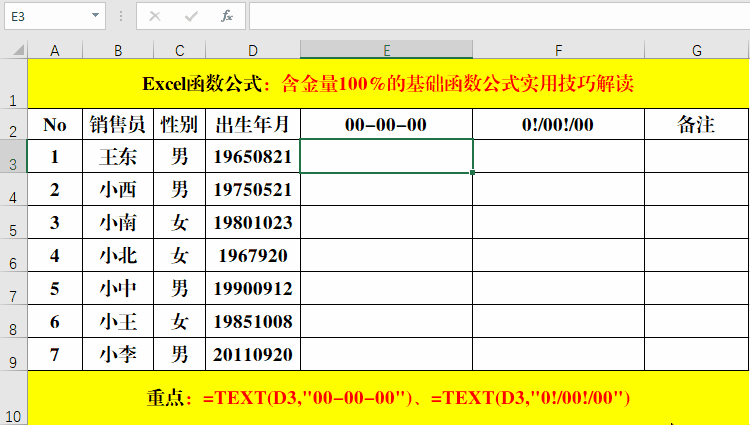Click the No cell with value 1
The image size is (750, 425).
[55, 156]
